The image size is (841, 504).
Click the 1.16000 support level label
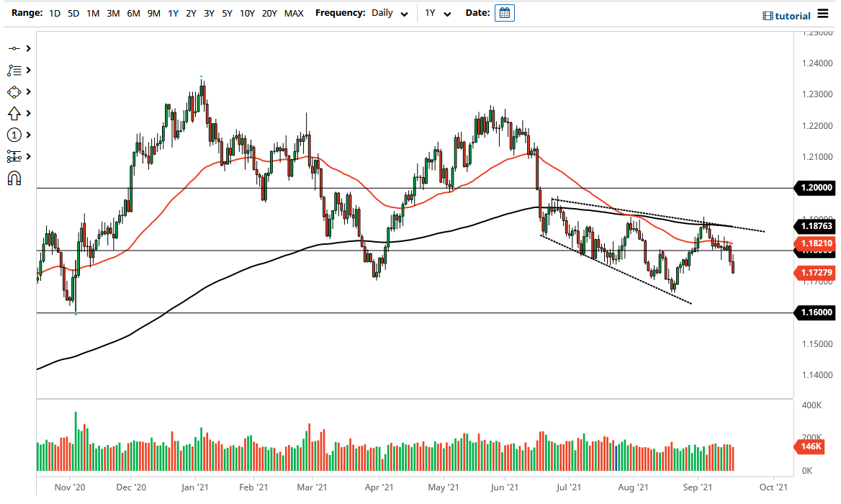tap(814, 312)
